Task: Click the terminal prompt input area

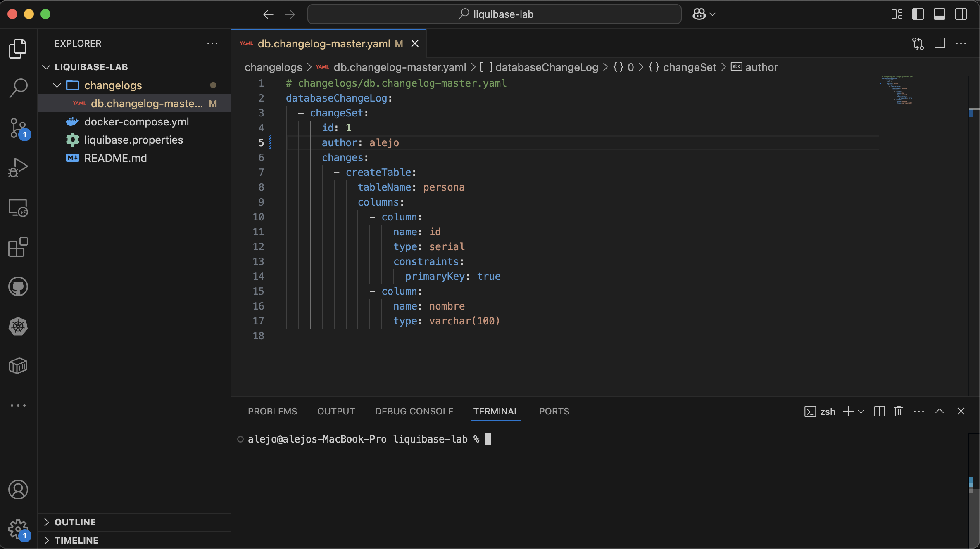Action: [x=488, y=439]
